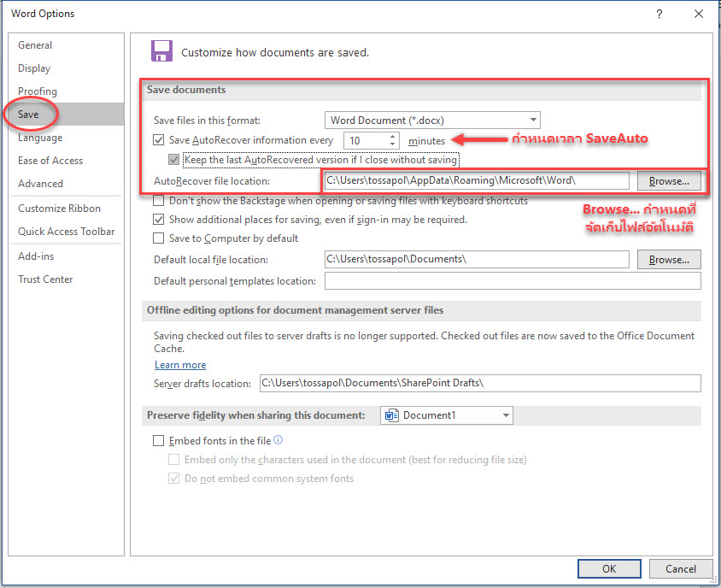Click the Word document icon beside Document1
The image size is (721, 588).
tap(391, 415)
